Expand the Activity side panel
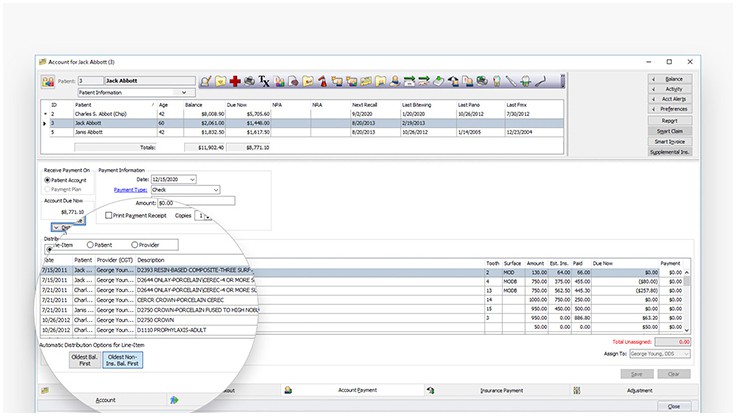Viewport: 736px width, 416px height. (670, 89)
